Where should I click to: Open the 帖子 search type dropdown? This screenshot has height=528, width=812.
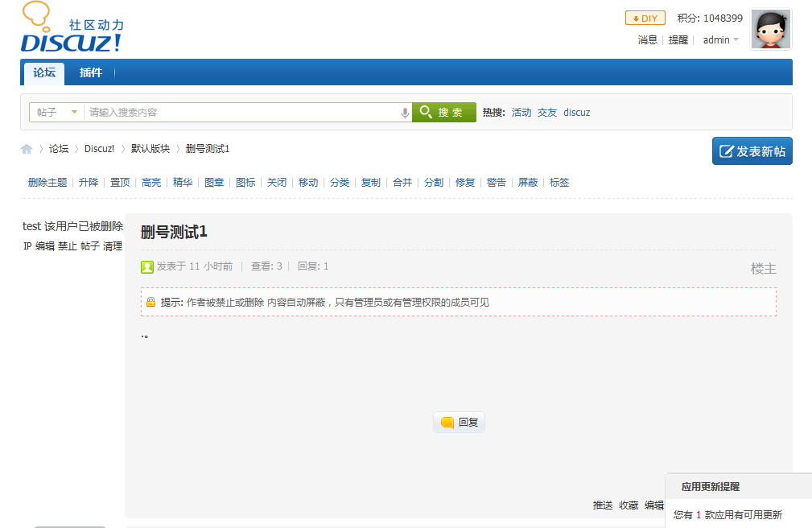click(56, 113)
